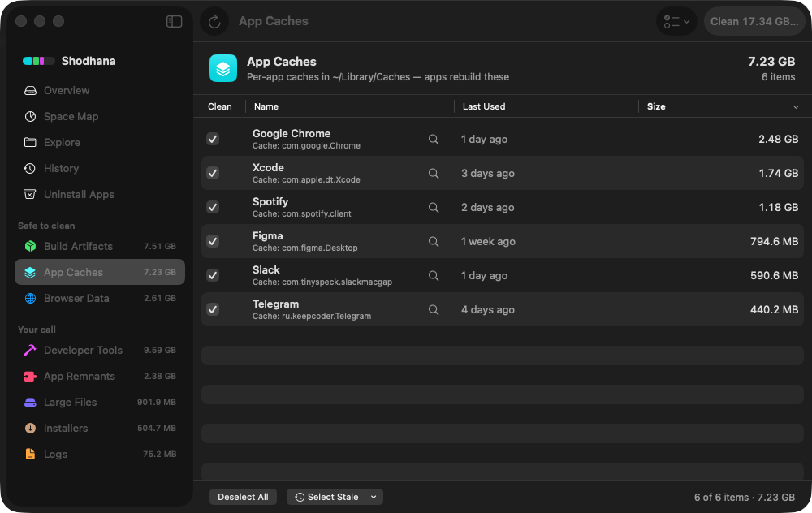Select Build Artifacts category
This screenshot has height=513, width=812.
[x=99, y=247]
